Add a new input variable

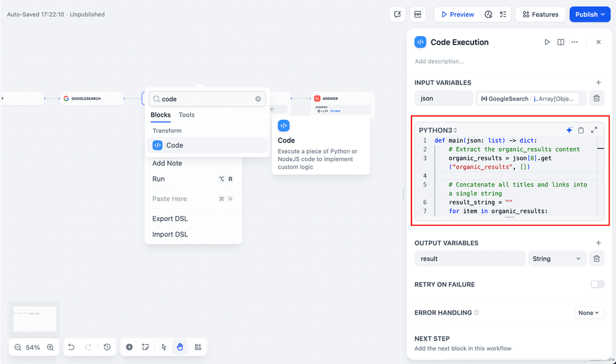[598, 82]
